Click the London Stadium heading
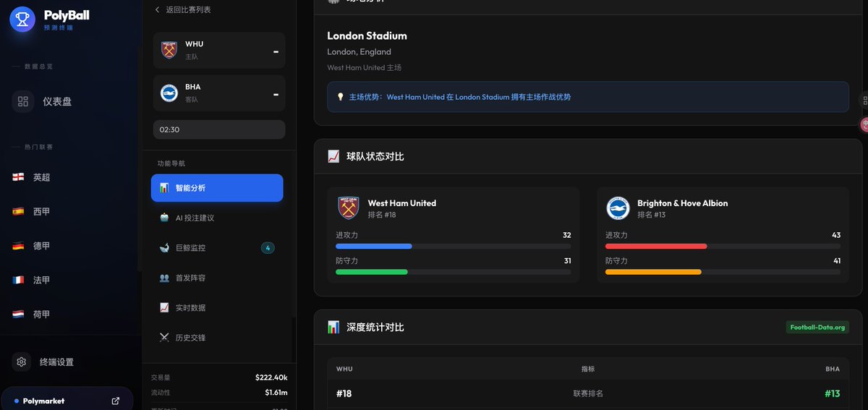Viewport: 868px width, 410px height. tap(367, 35)
